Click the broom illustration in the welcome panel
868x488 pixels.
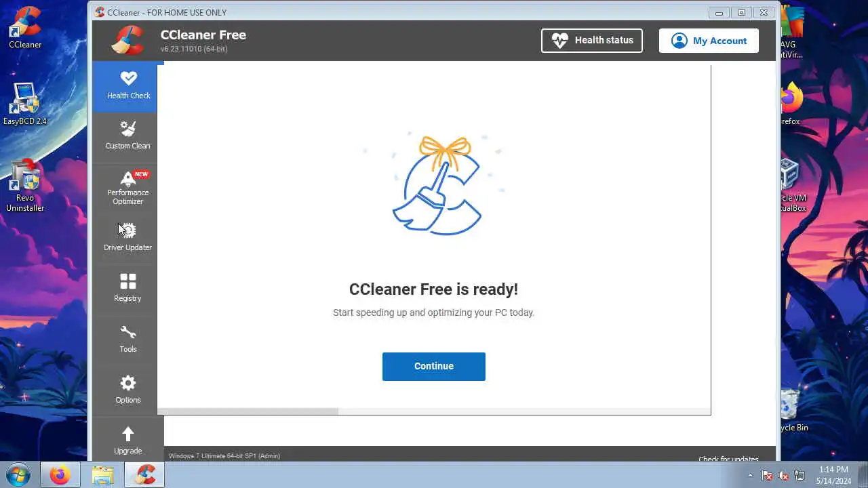coord(437,185)
